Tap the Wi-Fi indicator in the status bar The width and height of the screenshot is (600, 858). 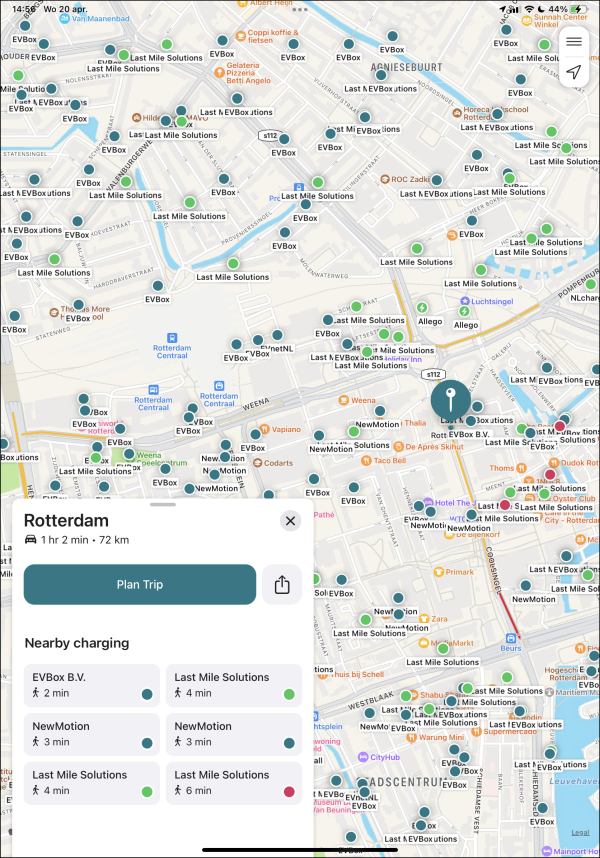[x=529, y=9]
